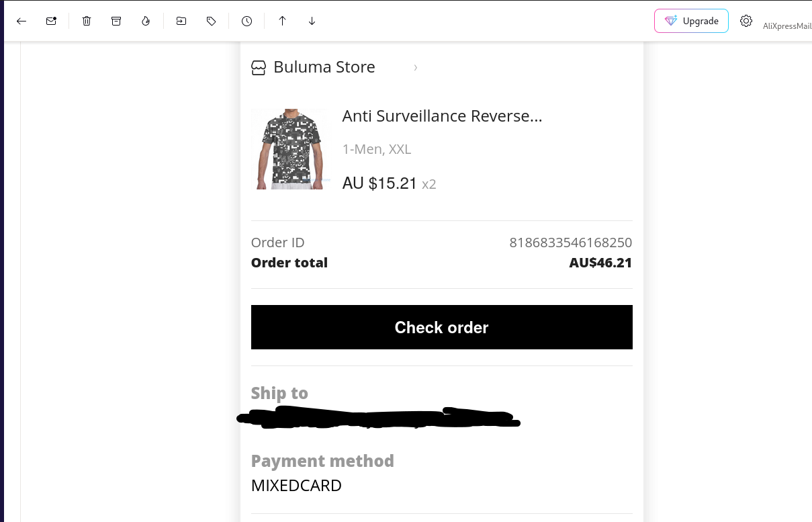The height and width of the screenshot is (522, 812).
Task: Open the Buluma Store link
Action: tap(324, 67)
